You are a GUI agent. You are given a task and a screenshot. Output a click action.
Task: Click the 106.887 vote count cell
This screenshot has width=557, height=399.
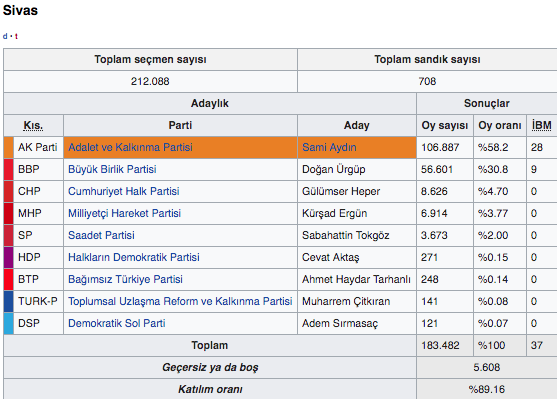click(445, 147)
